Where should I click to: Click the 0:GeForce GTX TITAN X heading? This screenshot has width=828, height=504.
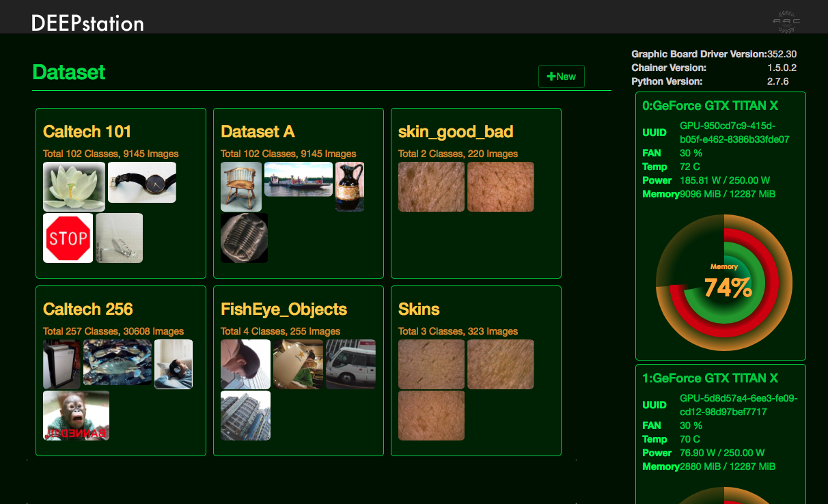point(710,106)
